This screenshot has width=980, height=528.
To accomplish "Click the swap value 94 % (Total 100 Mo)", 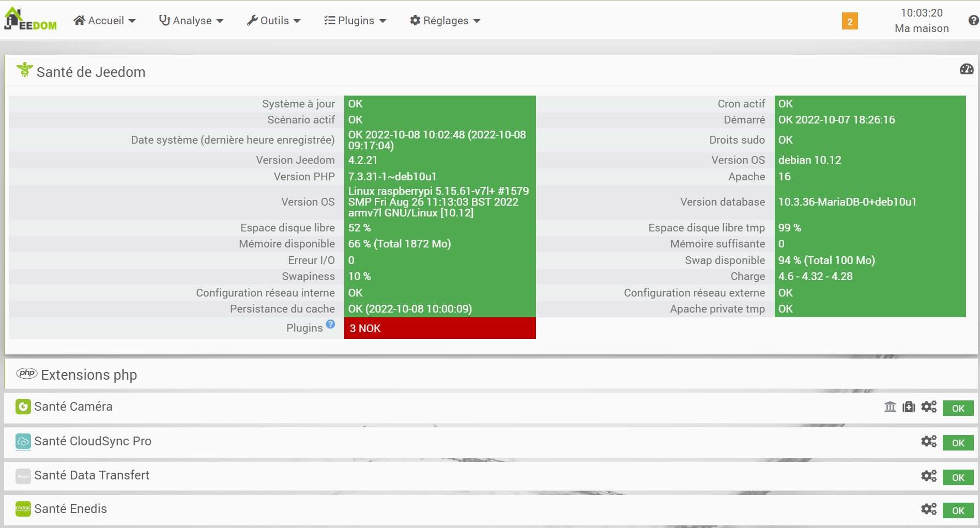I will click(826, 260).
